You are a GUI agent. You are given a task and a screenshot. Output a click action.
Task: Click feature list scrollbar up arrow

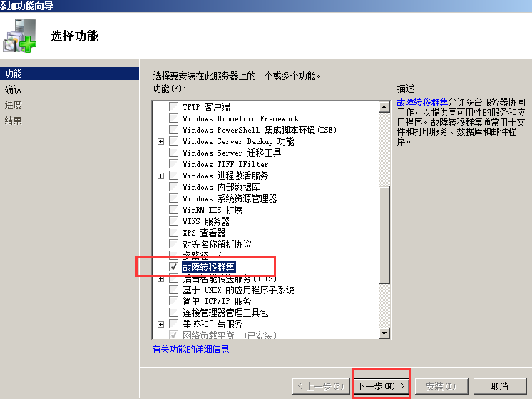coord(384,107)
